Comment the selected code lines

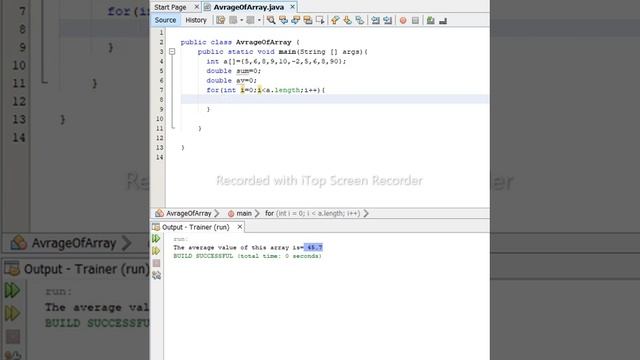click(431, 20)
